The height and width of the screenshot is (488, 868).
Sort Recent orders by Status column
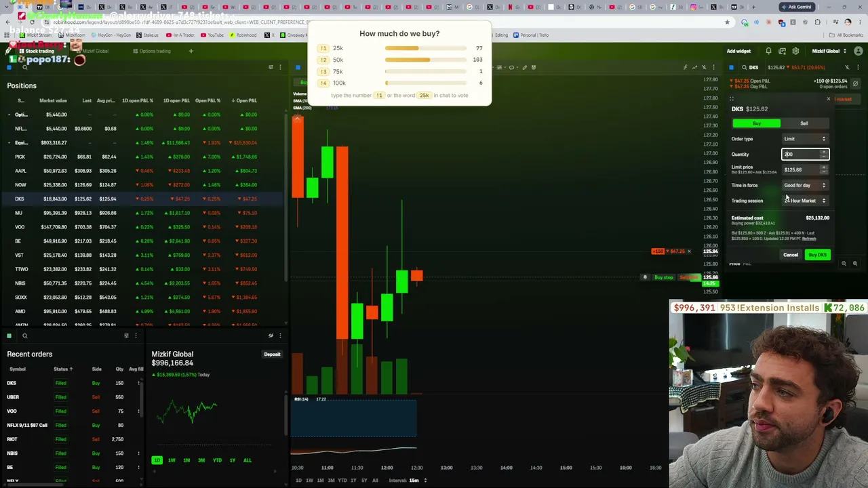(63, 369)
